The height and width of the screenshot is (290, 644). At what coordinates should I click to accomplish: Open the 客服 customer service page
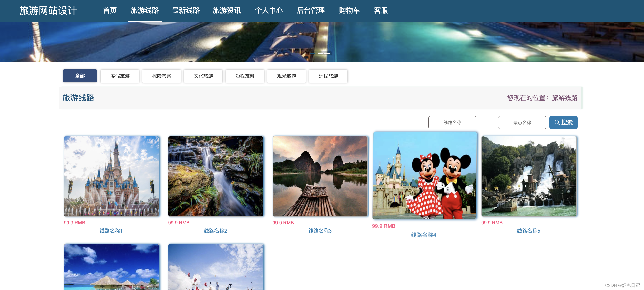381,11
